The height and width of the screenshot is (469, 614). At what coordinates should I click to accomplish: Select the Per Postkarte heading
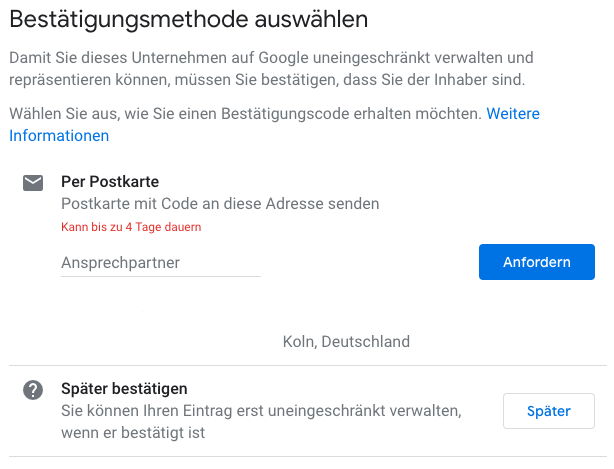pos(110,182)
